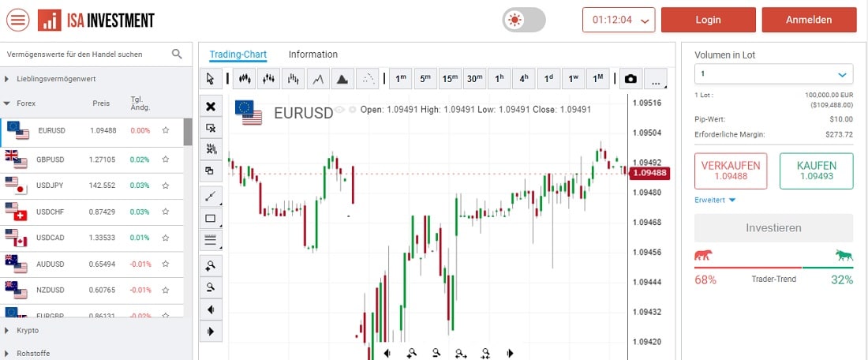Image resolution: width=868 pixels, height=360 pixels.
Task: Open the hamburger main menu
Action: click(x=17, y=20)
